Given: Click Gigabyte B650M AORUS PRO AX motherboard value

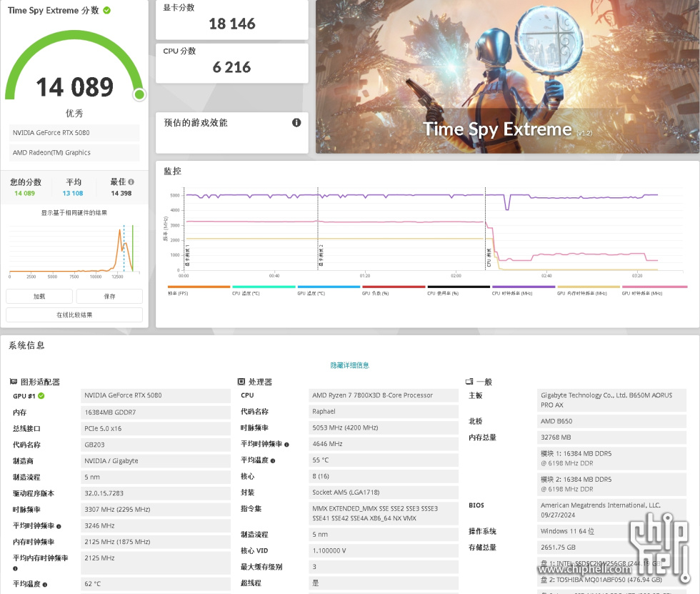Looking at the screenshot, I should [x=611, y=400].
